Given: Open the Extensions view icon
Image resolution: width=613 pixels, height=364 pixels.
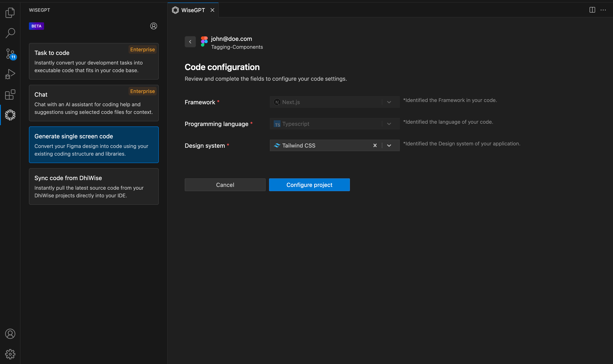Looking at the screenshot, I should pos(10,95).
